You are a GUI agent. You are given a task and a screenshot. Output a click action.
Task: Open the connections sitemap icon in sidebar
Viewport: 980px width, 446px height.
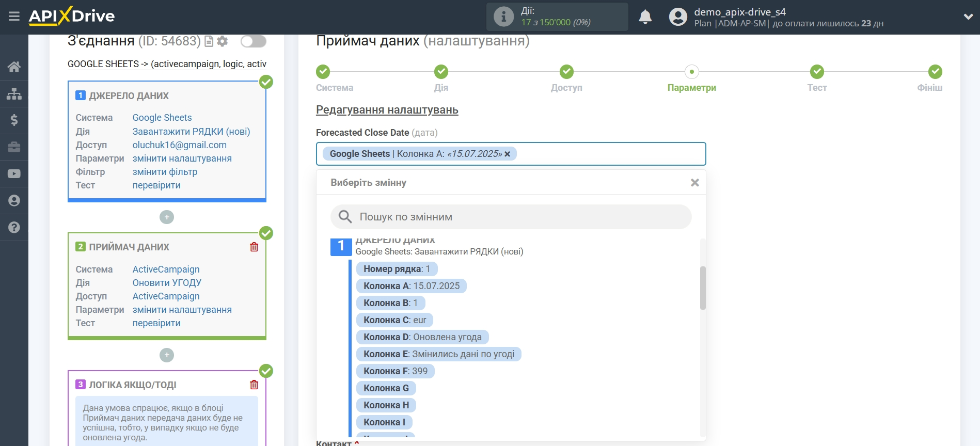coord(14,93)
